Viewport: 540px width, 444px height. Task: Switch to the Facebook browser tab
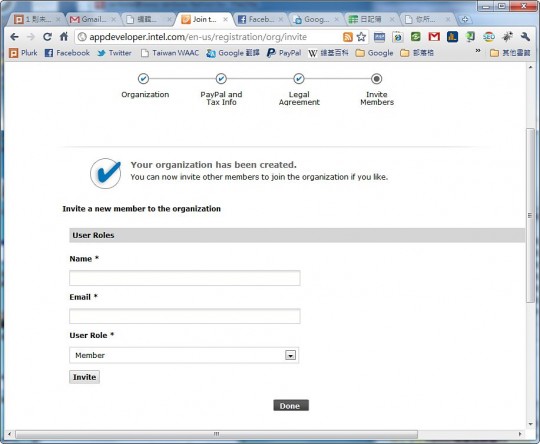coord(260,20)
